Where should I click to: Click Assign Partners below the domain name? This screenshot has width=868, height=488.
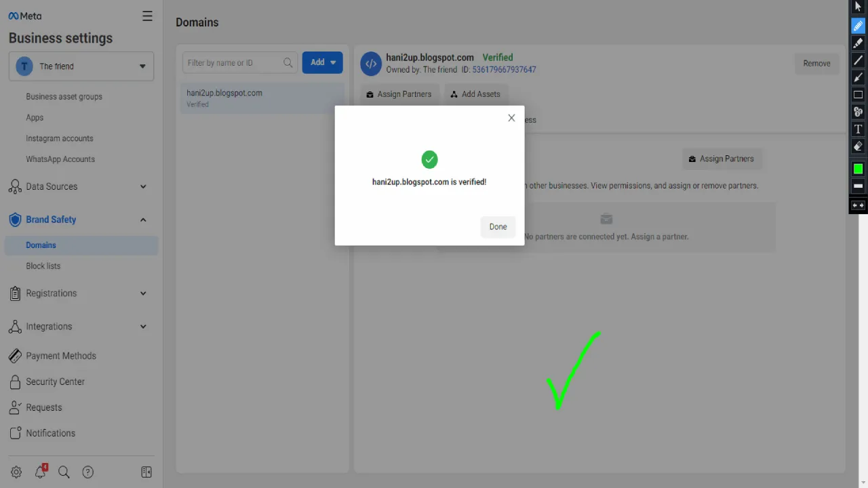[x=399, y=94]
